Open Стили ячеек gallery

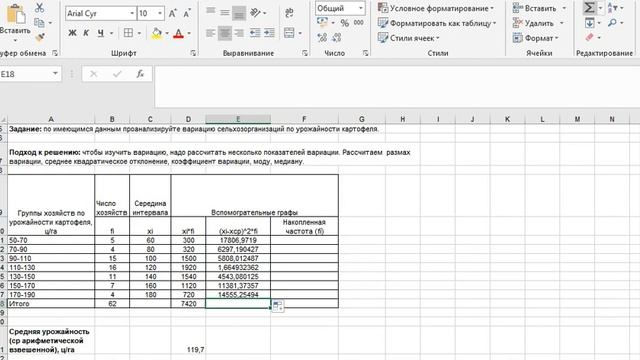(409, 38)
